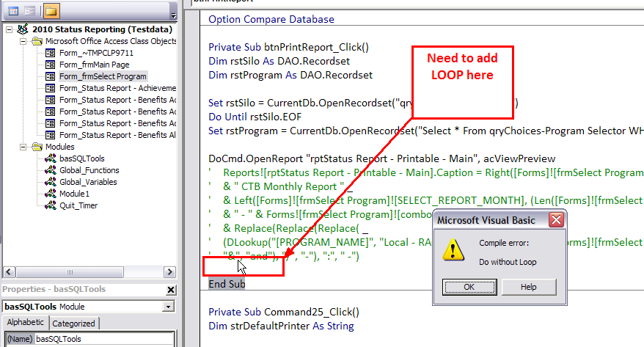The width and height of the screenshot is (644, 347).
Task: Open Global_Functions module in tree
Action: (89, 170)
